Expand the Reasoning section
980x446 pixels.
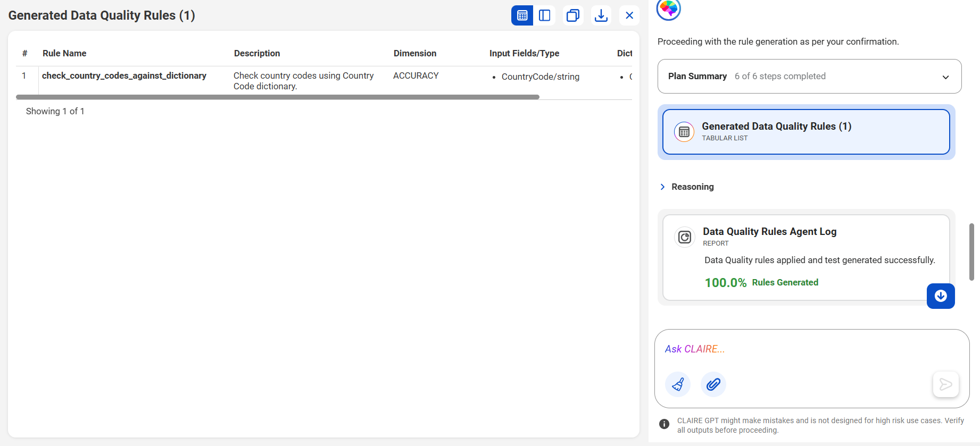coord(687,187)
